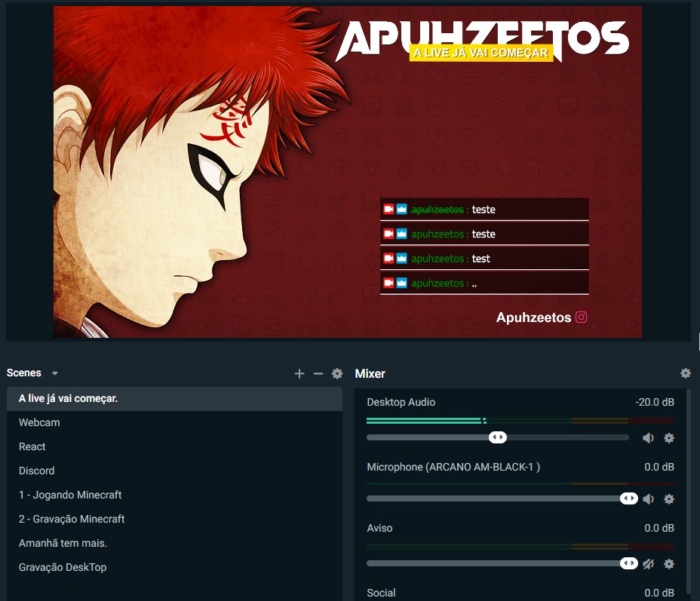Screen dimensions: 700x601
Task: Select scene A live já vai começar.
Action: [174, 398]
